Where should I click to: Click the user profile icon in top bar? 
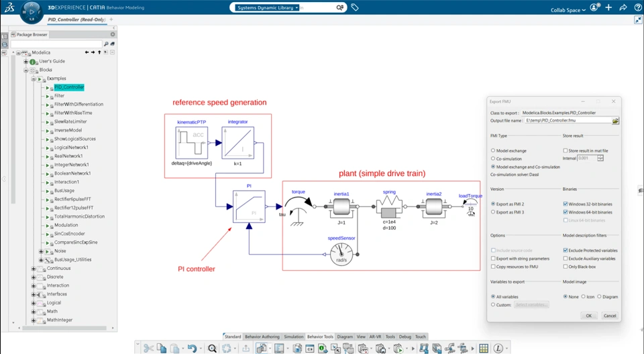pos(594,7)
